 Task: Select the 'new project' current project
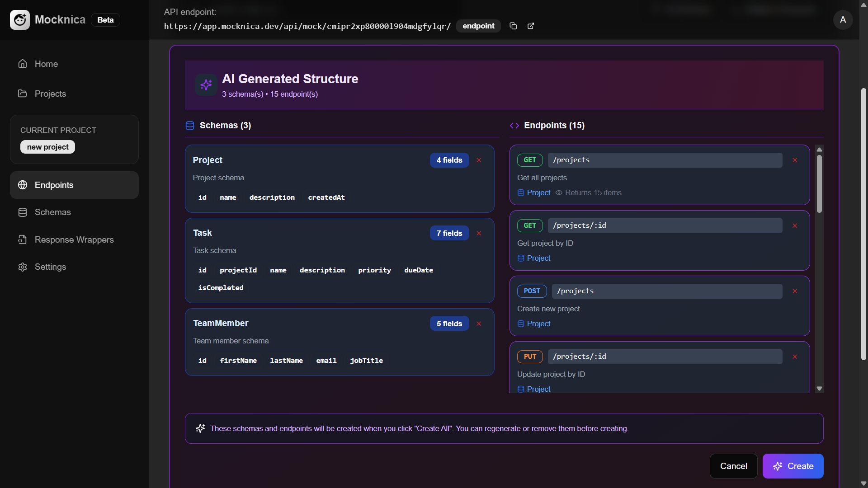pos(47,146)
